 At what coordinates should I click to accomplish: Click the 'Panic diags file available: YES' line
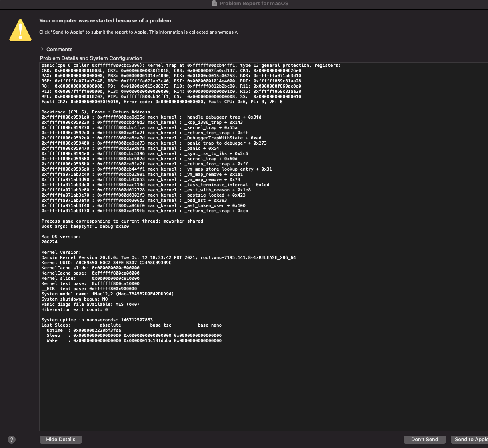[x=90, y=304]
